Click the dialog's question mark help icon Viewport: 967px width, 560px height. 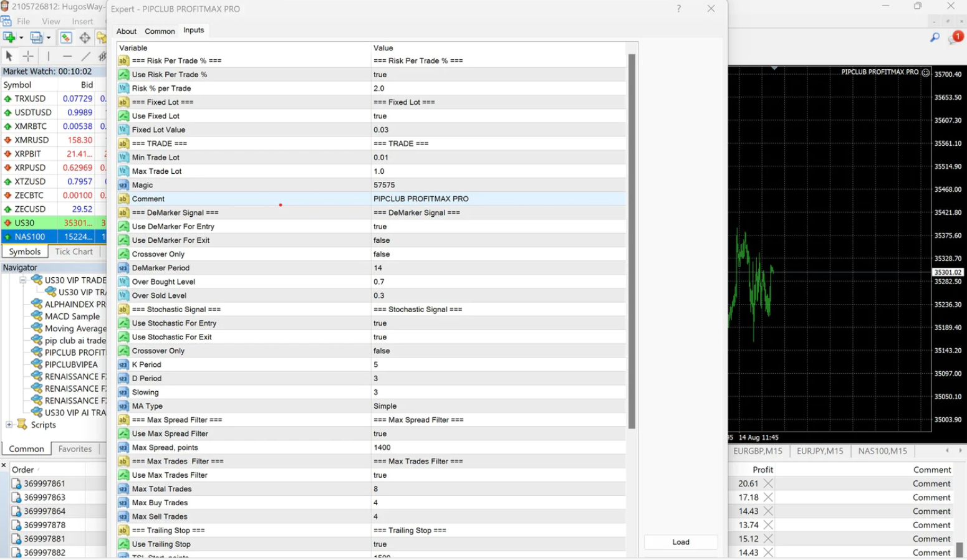(x=678, y=9)
